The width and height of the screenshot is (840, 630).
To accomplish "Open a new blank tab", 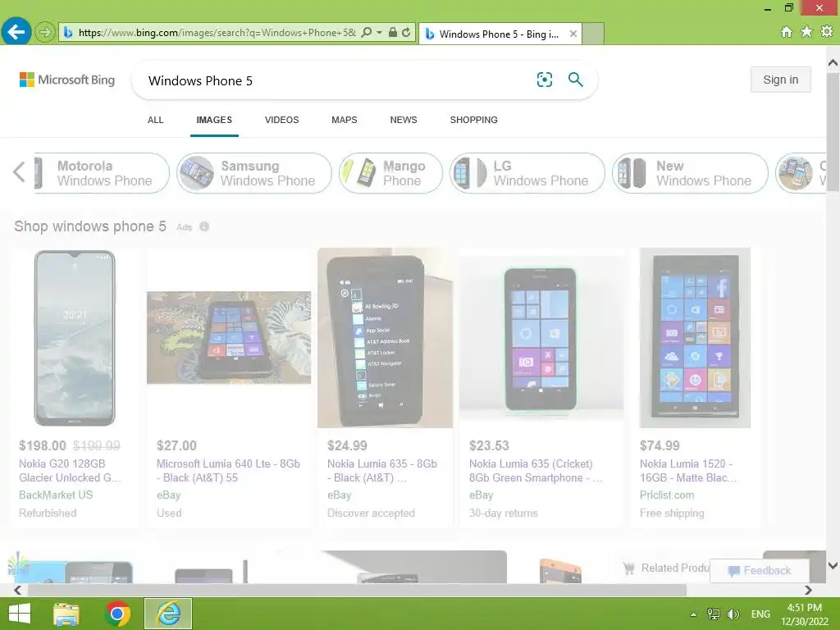I will click(593, 34).
